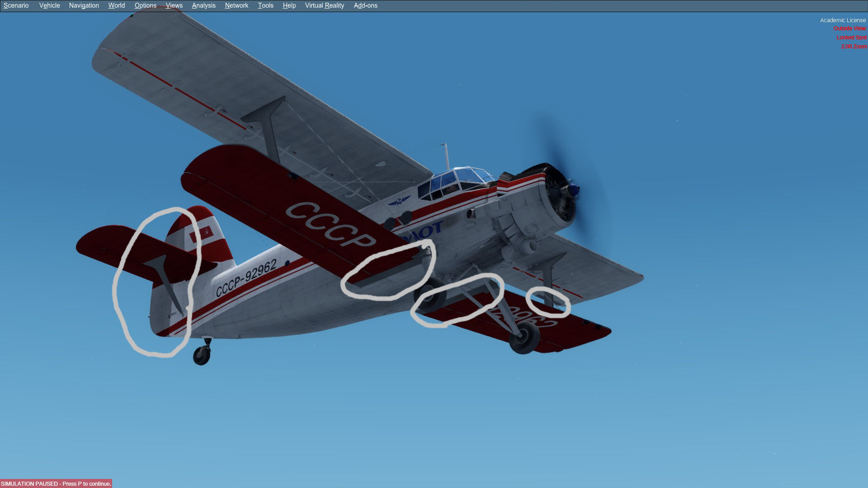This screenshot has height=488, width=868.
Task: Click the '2.00 Zoom' overlay text
Action: pos(854,47)
